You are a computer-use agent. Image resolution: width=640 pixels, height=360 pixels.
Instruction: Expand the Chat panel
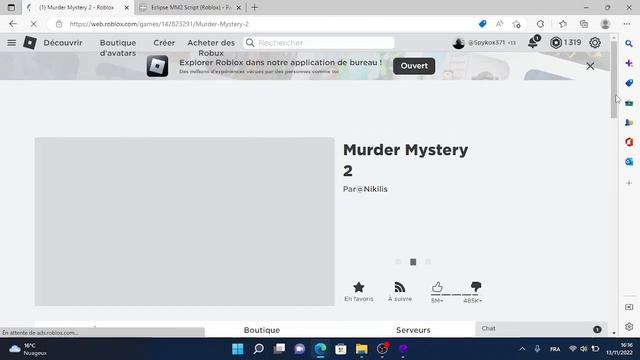pos(541,329)
